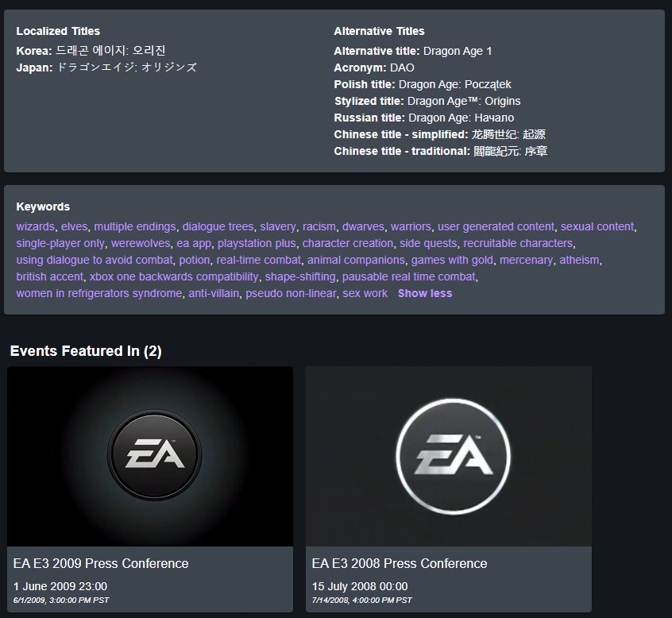
Task: Click the 'sexual content' keyword
Action: click(x=597, y=226)
